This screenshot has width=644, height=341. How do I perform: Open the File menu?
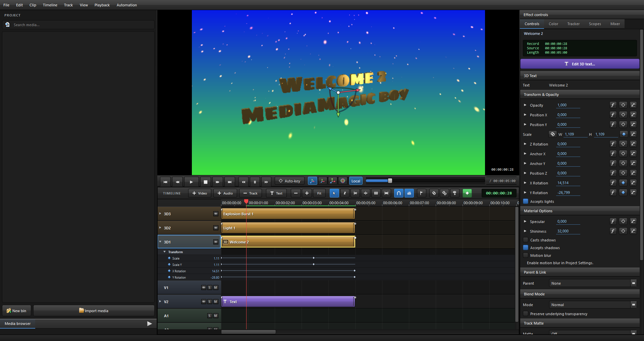click(6, 5)
